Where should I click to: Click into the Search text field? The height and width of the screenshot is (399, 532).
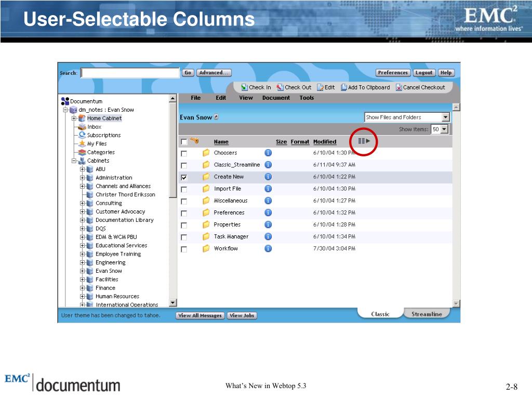click(x=130, y=73)
